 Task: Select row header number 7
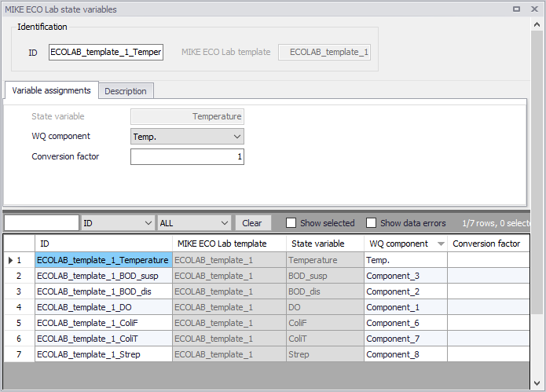pyautogui.click(x=19, y=354)
